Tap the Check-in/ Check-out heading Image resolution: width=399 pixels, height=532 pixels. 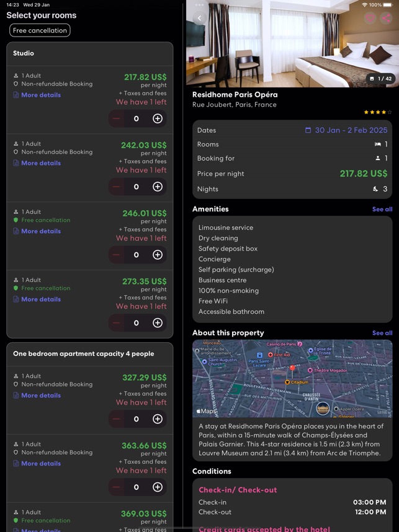click(238, 490)
